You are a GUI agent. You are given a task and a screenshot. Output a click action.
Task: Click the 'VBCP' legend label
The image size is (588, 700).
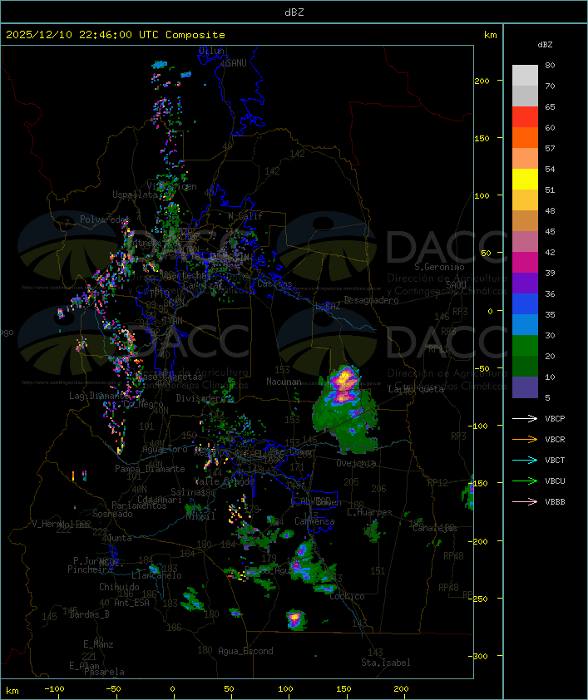click(x=555, y=419)
